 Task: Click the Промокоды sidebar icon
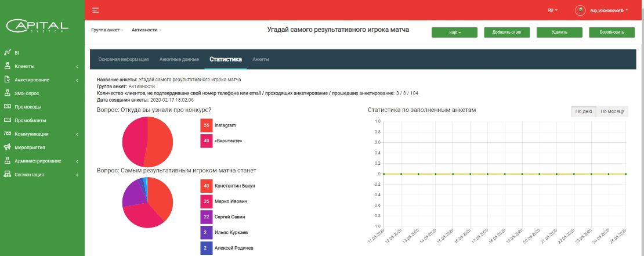7,107
